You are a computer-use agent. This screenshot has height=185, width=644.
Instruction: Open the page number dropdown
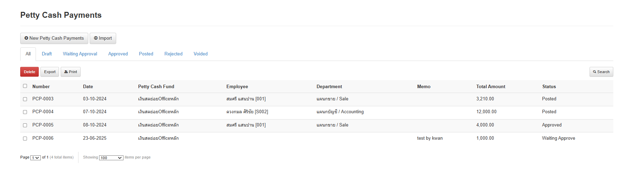coord(36,158)
